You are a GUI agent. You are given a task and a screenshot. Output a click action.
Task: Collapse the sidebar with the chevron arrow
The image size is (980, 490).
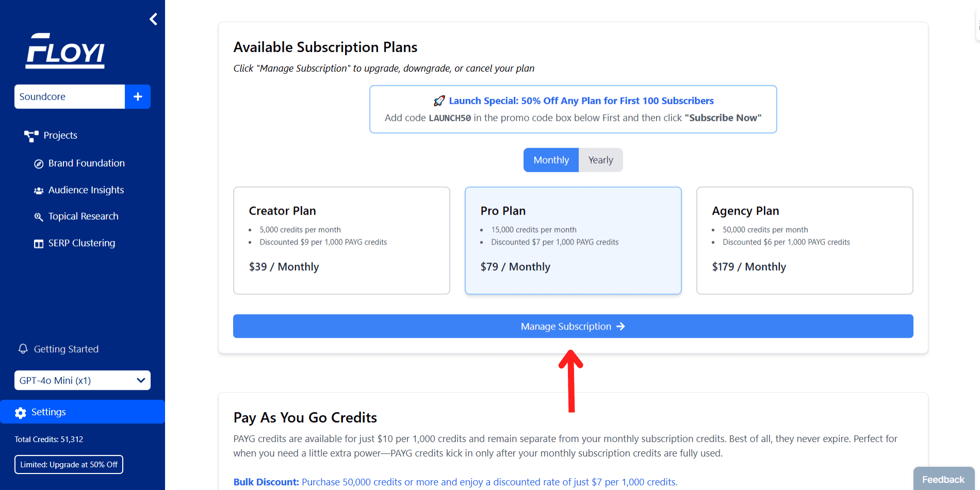coord(153,19)
